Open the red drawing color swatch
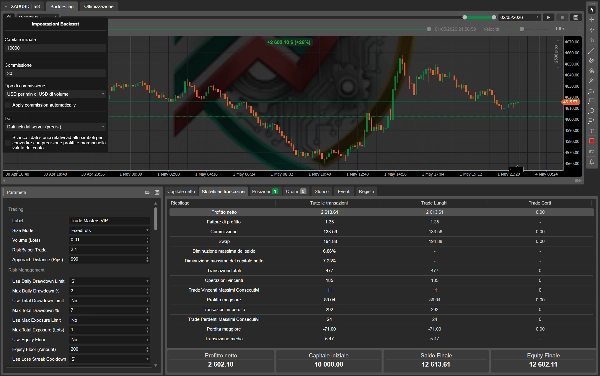Screen dimensions: 600x376 (x=592, y=141)
